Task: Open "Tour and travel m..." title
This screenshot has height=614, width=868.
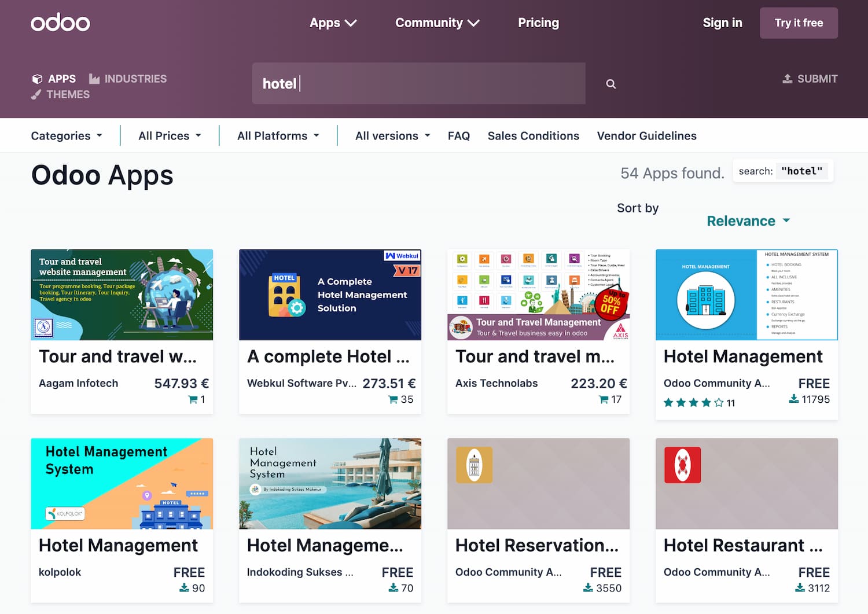Action: [535, 356]
